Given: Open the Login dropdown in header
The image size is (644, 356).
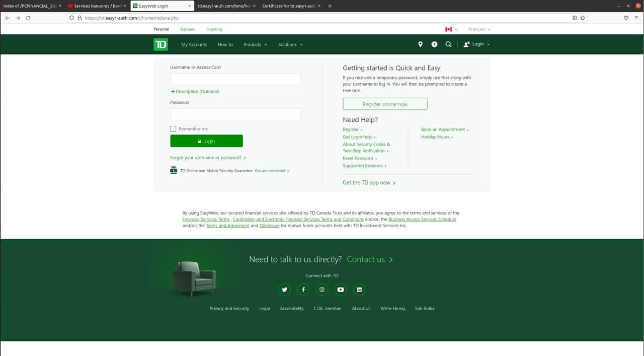Looking at the screenshot, I should [476, 44].
